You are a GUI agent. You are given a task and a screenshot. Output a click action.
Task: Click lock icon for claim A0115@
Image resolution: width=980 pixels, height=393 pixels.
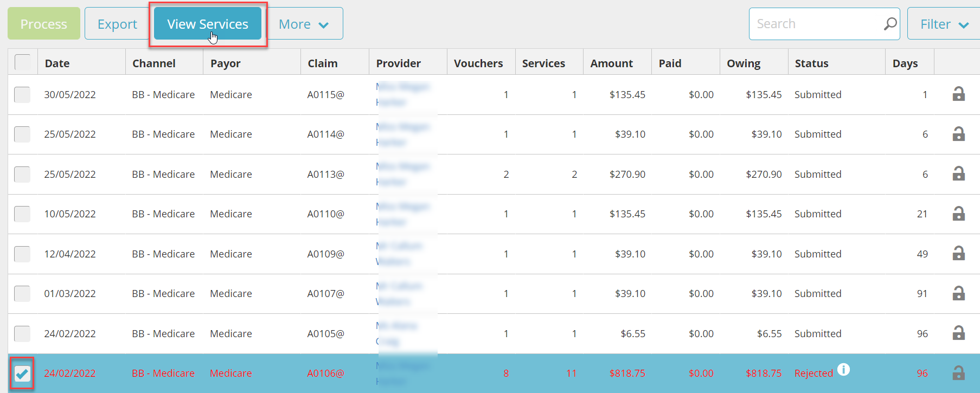[x=958, y=94]
